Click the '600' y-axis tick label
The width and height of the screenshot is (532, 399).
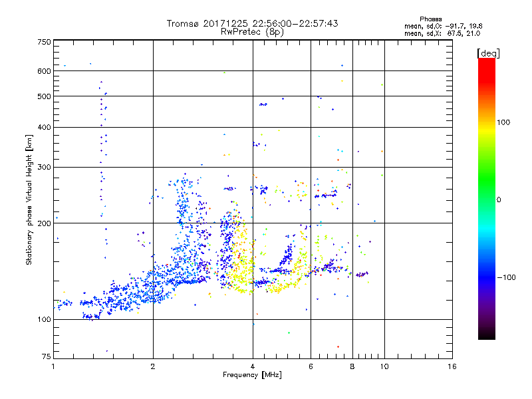(44, 71)
